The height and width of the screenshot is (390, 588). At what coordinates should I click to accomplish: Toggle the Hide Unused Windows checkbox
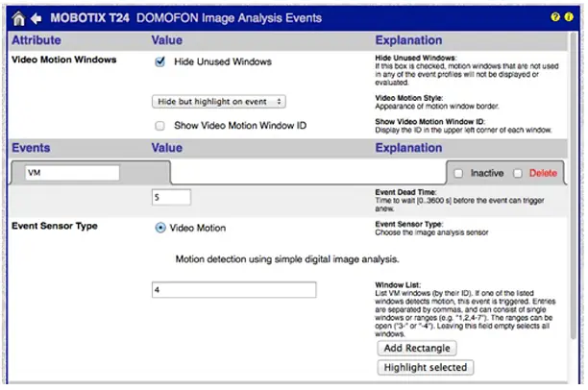click(161, 61)
